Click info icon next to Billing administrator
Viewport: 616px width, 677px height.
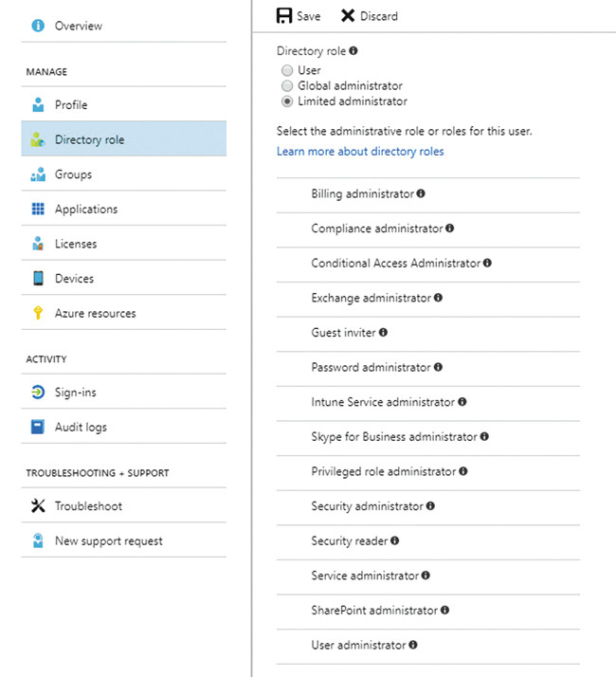click(421, 193)
